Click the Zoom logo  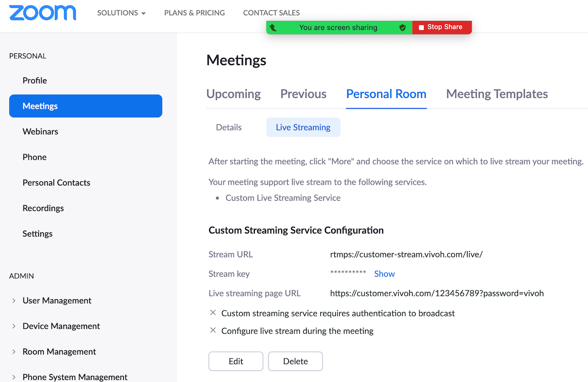click(43, 13)
